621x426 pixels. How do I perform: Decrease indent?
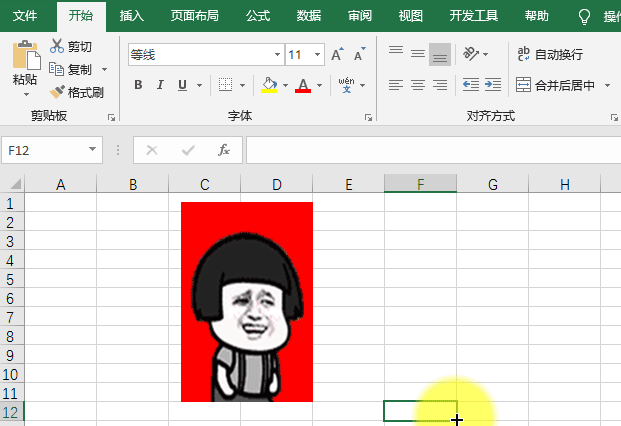tap(471, 85)
